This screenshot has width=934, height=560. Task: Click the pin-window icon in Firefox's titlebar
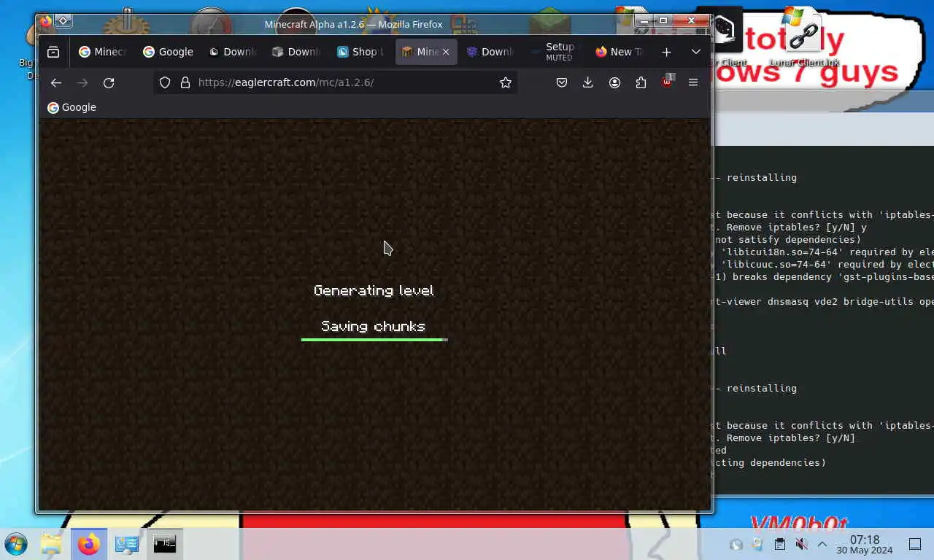tap(63, 21)
